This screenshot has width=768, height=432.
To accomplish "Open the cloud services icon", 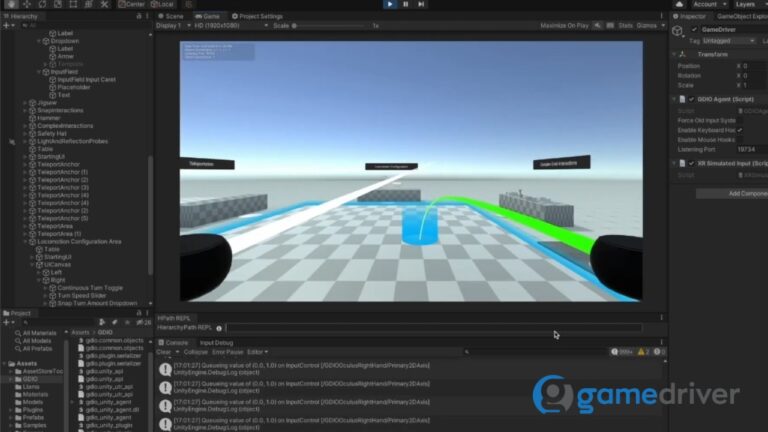I will [679, 4].
